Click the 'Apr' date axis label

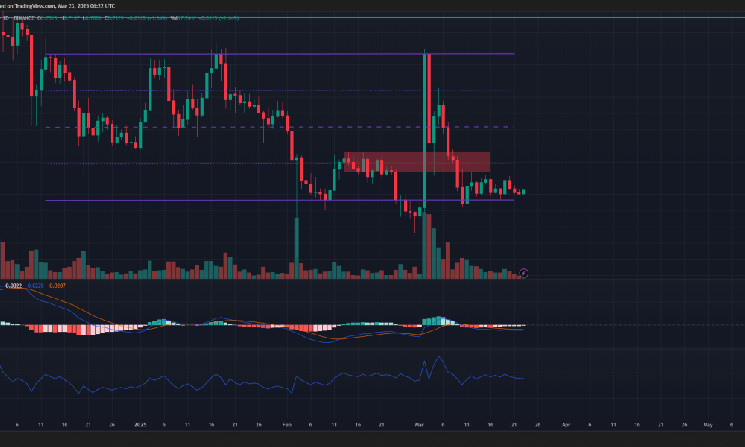click(565, 425)
